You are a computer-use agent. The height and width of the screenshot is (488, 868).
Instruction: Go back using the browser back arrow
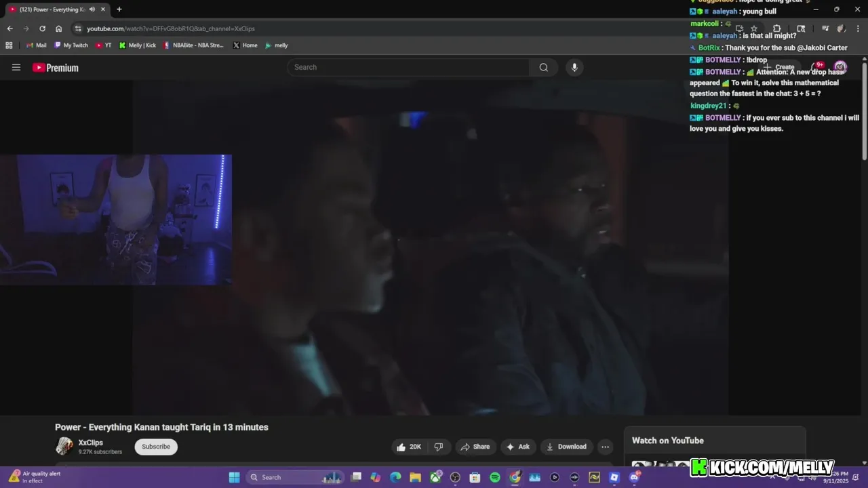pyautogui.click(x=9, y=28)
